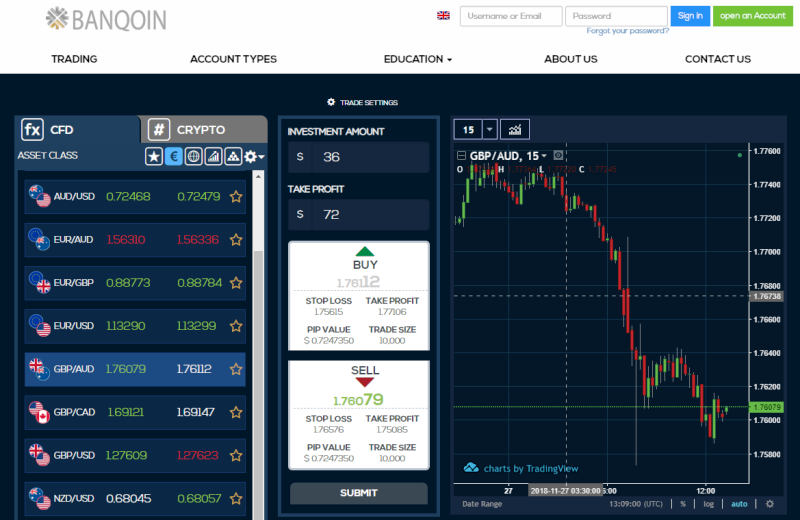Select the favorites star asset class filter
This screenshot has width=800, height=520.
[x=154, y=156]
